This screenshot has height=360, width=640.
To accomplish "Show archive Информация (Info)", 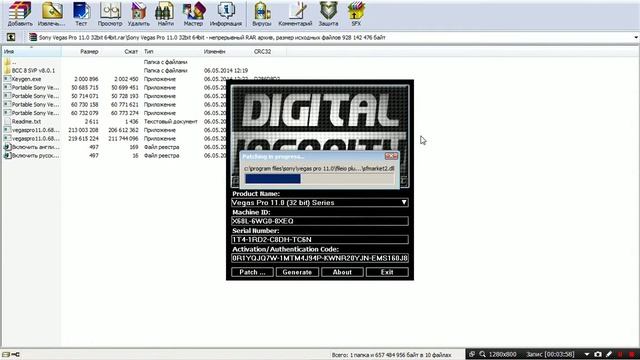I will coord(226,14).
